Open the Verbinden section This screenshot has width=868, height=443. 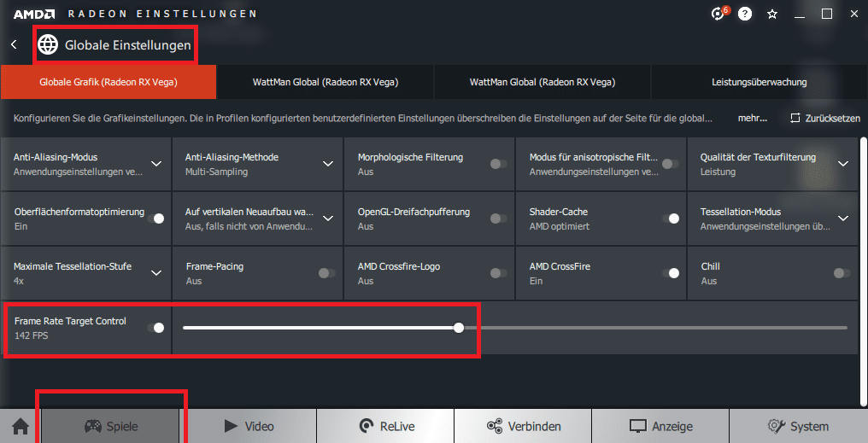(523, 427)
